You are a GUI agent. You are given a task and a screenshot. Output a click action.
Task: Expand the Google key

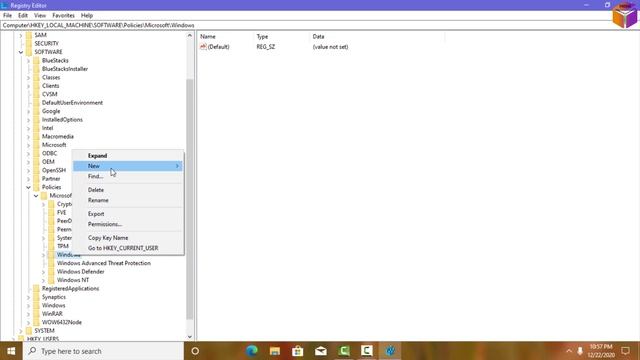coord(29,111)
